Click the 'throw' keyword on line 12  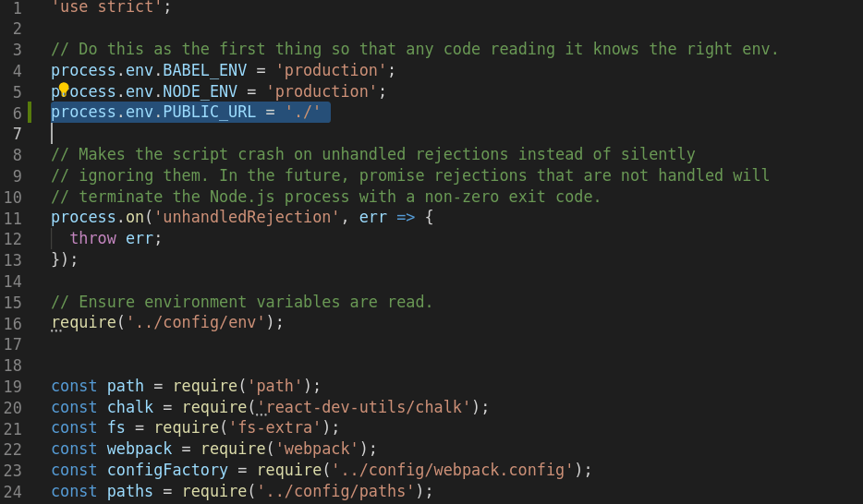pyautogui.click(x=93, y=238)
